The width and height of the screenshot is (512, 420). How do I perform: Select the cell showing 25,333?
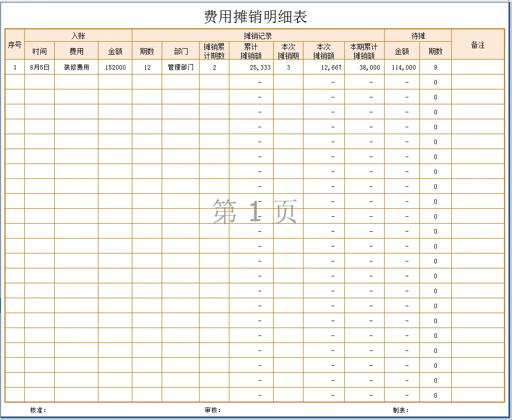pos(251,67)
